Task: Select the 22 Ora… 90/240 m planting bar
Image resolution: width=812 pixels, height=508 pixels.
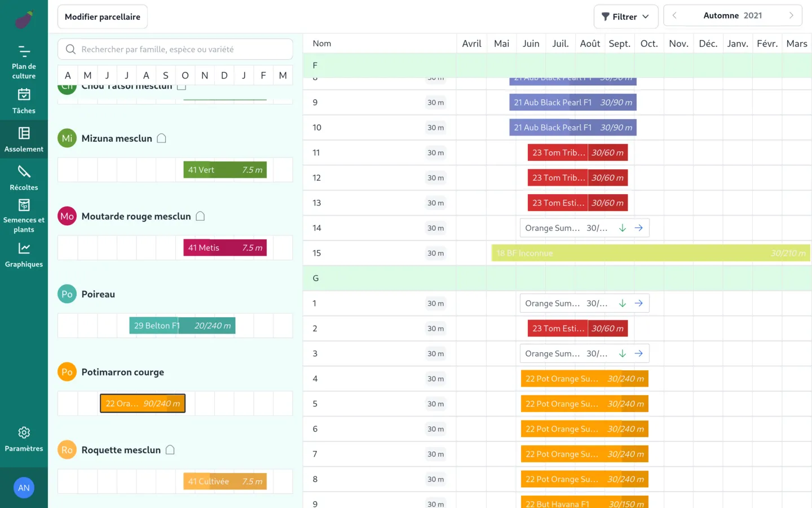Action: tap(143, 404)
